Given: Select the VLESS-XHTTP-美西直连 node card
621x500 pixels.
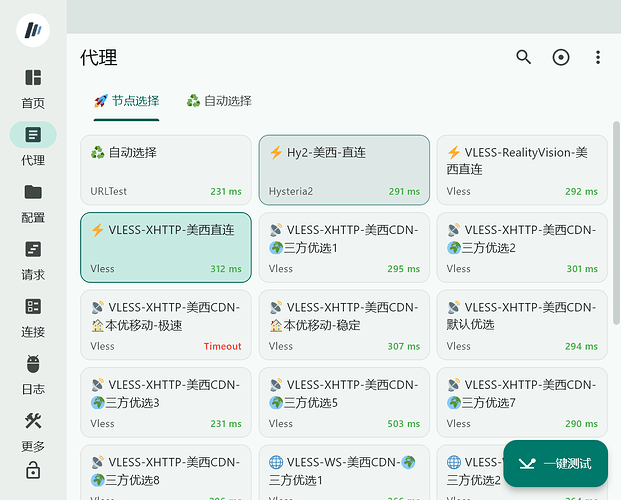Looking at the screenshot, I should click(166, 248).
